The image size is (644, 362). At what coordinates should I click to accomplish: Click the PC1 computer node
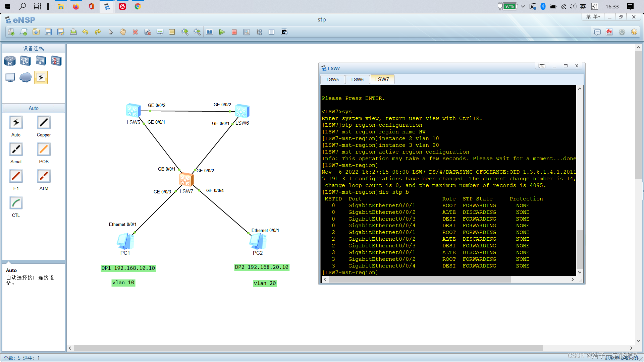(125, 241)
